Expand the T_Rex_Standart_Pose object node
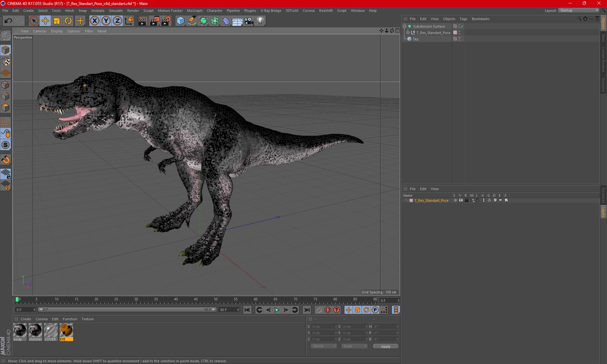 click(408, 33)
